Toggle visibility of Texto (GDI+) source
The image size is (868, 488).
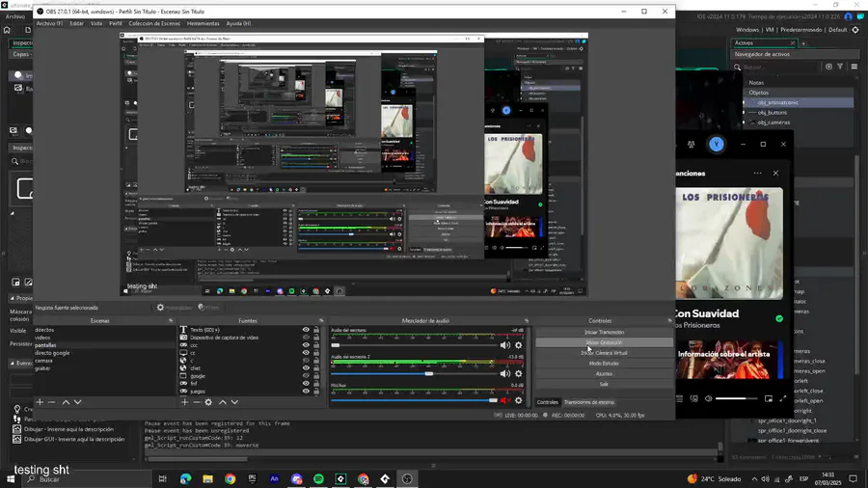click(x=306, y=330)
